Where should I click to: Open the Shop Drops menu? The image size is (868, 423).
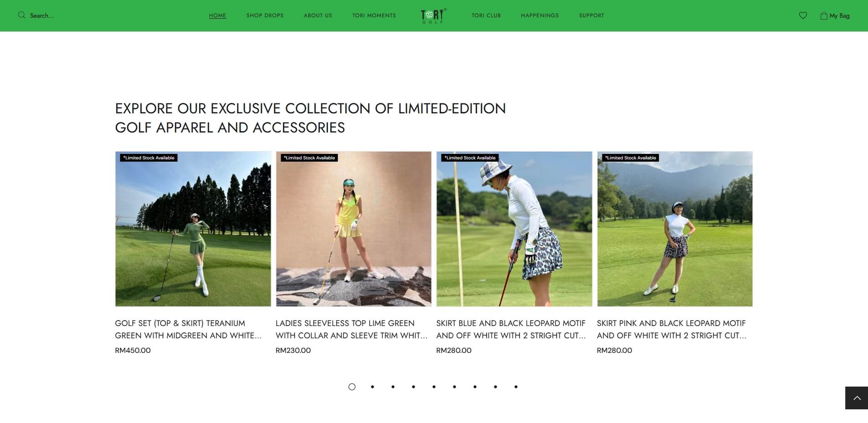(x=265, y=15)
